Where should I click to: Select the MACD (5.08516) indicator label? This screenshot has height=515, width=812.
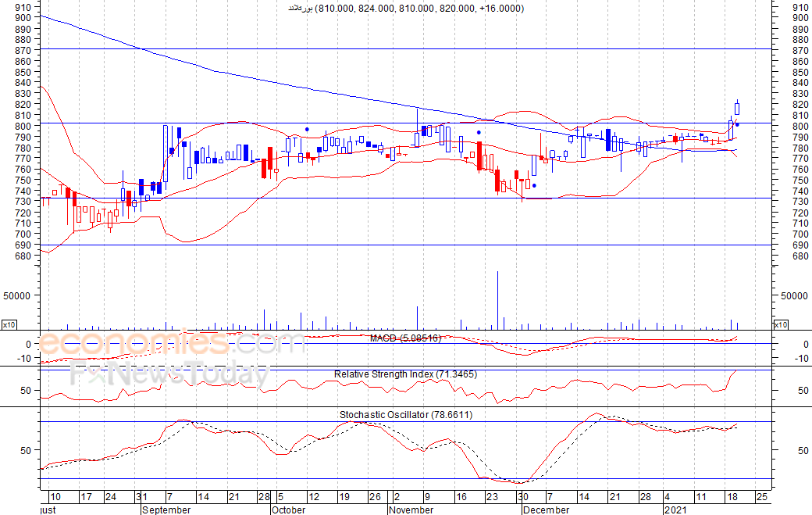pos(405,338)
